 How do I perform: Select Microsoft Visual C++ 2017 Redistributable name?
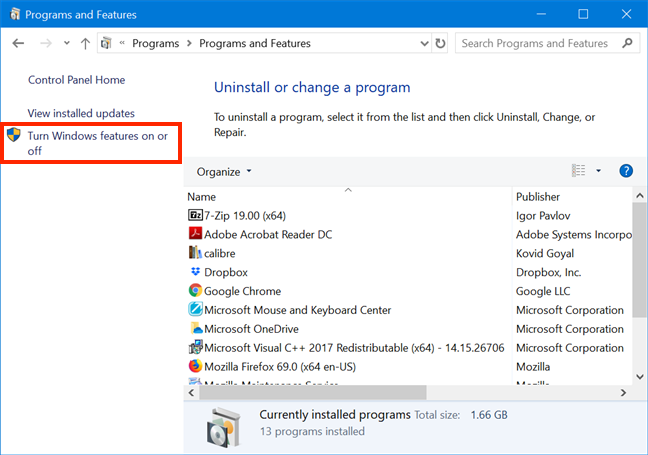(354, 348)
